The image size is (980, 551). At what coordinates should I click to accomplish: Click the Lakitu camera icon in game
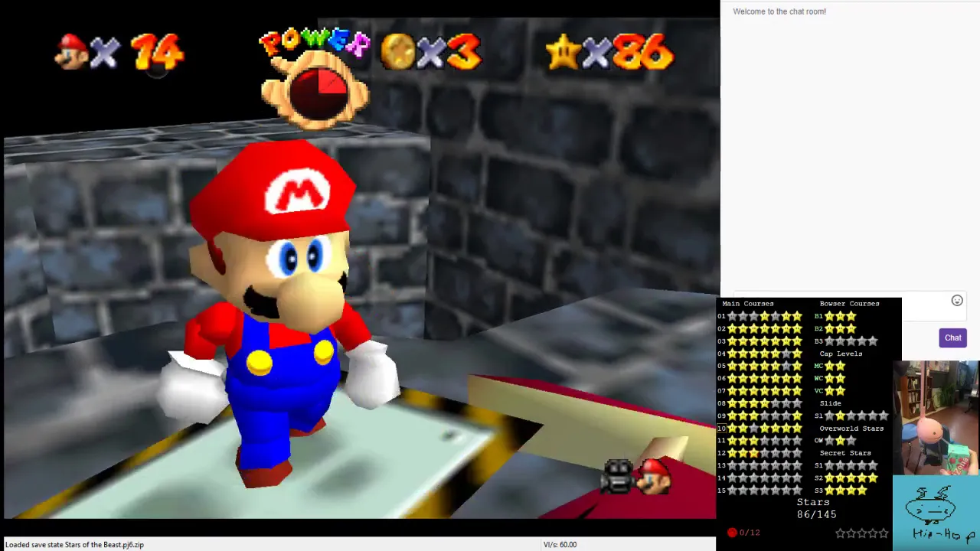pos(619,476)
